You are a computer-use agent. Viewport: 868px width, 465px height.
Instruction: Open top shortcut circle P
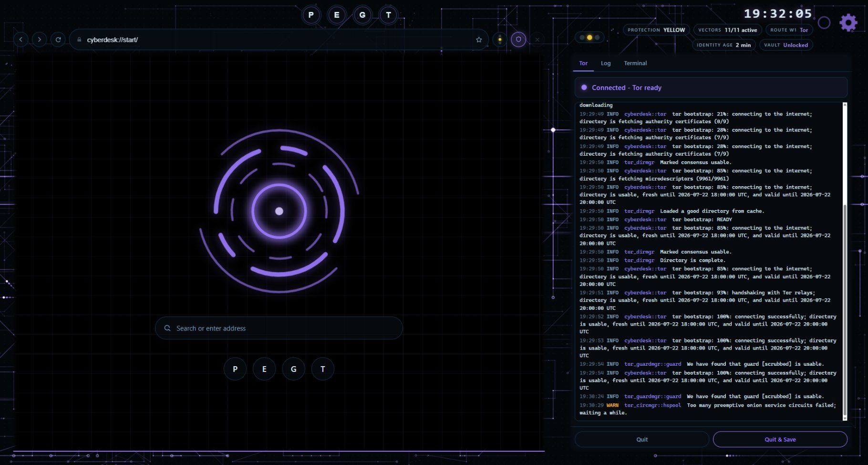click(311, 15)
